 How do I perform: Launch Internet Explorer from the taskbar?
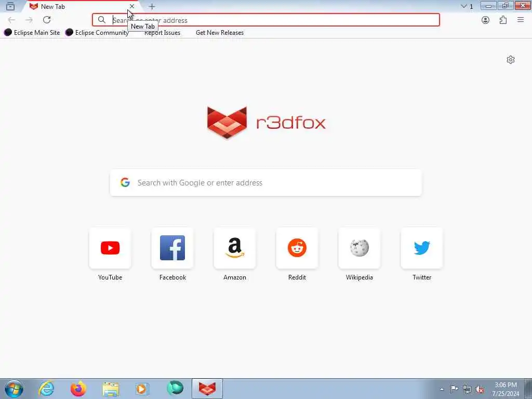(x=46, y=389)
